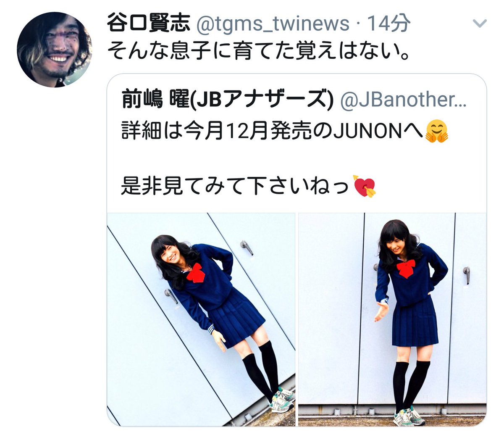This screenshot has width=504, height=440.
Task: Select the tweet text そんな息子に育てた覚えはない。
Action: coord(259,51)
